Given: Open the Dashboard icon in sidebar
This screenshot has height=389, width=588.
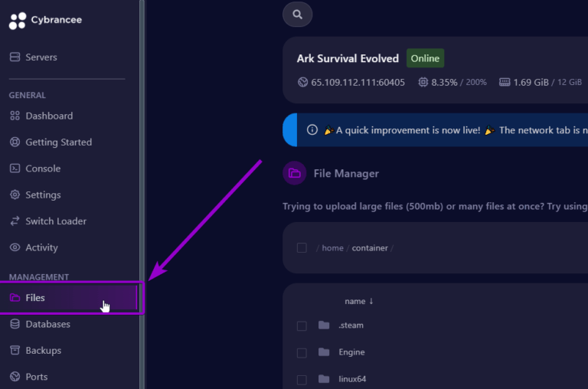Looking at the screenshot, I should 15,116.
